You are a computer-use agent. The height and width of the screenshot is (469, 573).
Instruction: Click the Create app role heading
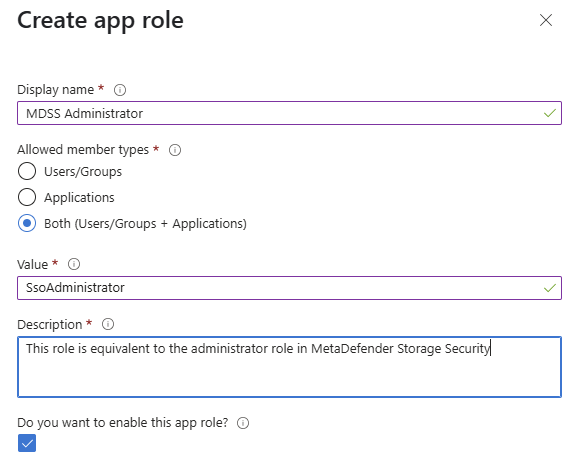tap(100, 20)
